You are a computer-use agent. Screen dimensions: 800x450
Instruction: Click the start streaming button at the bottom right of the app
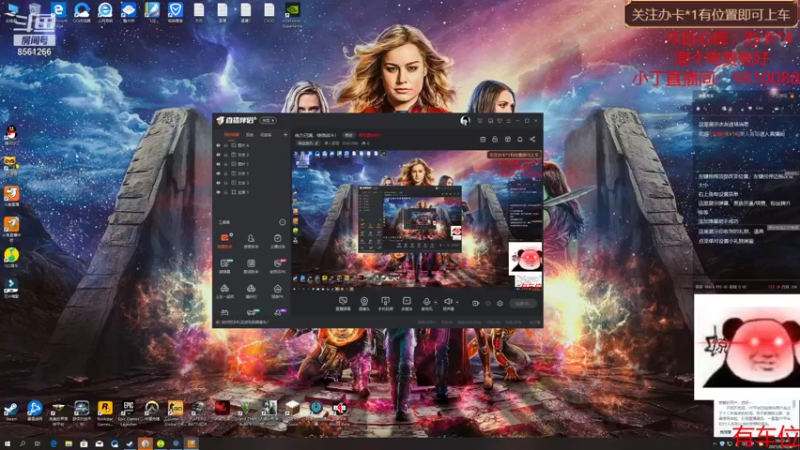tap(523, 304)
